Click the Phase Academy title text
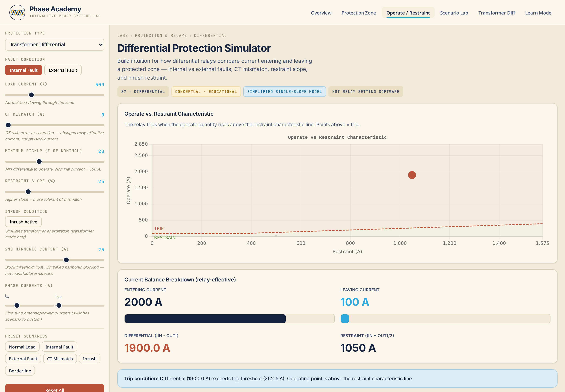This screenshot has width=565, height=392. pyautogui.click(x=55, y=9)
